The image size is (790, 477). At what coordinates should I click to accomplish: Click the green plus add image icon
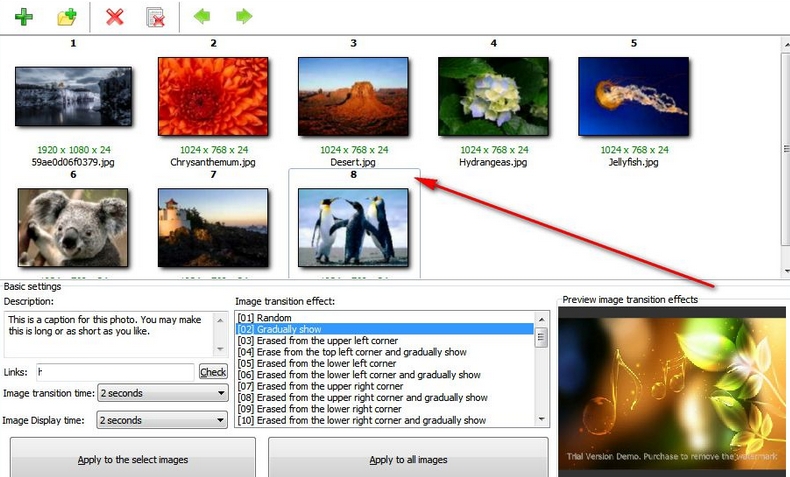[x=23, y=16]
